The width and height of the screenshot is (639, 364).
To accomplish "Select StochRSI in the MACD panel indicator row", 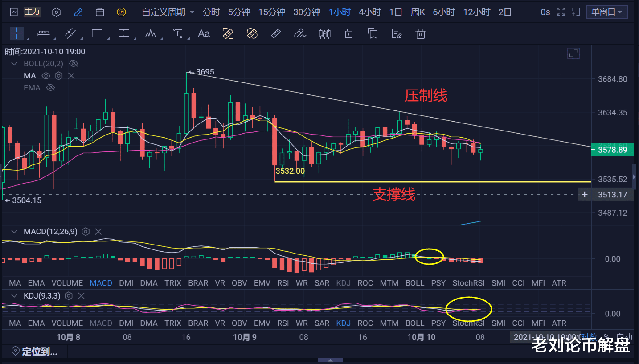I will [x=468, y=283].
